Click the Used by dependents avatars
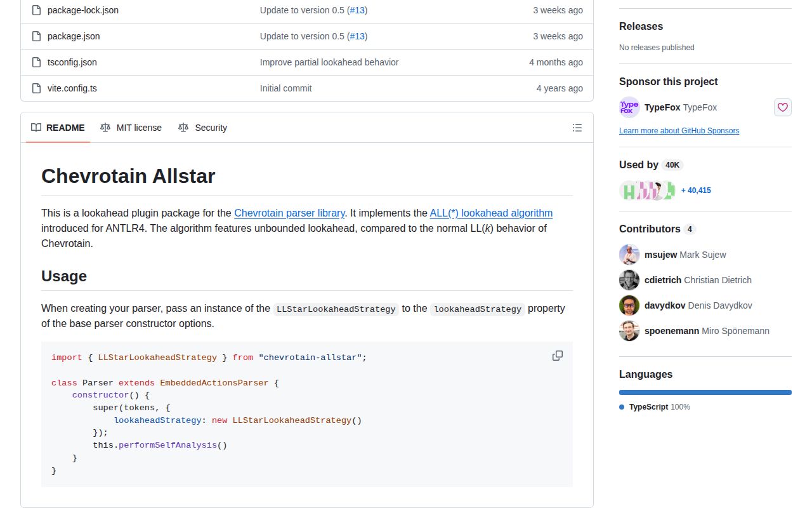 coord(647,190)
